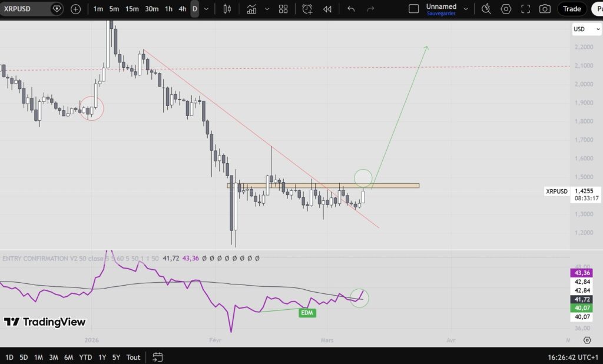Start bar replay with the rewind icon
The image size is (603, 364).
(327, 9)
